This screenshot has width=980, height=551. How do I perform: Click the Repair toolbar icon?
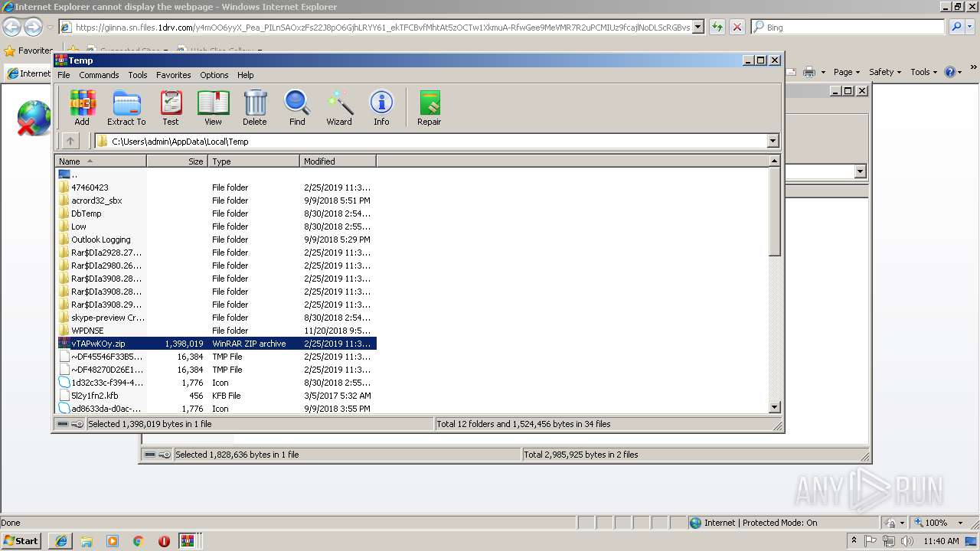click(x=429, y=108)
